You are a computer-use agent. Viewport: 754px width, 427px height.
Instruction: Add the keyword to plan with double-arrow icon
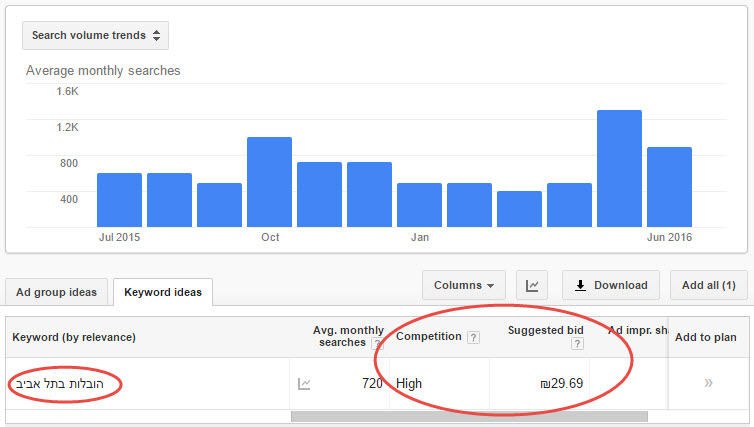(708, 383)
